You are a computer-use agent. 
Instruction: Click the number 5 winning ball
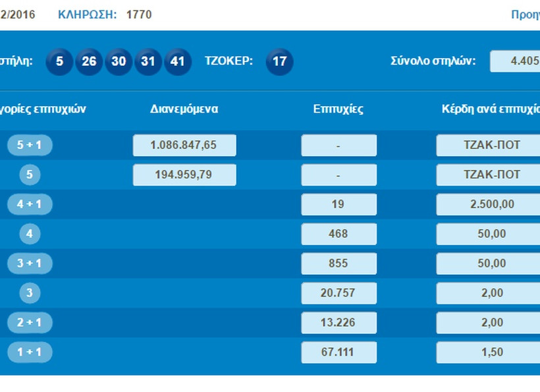59,62
